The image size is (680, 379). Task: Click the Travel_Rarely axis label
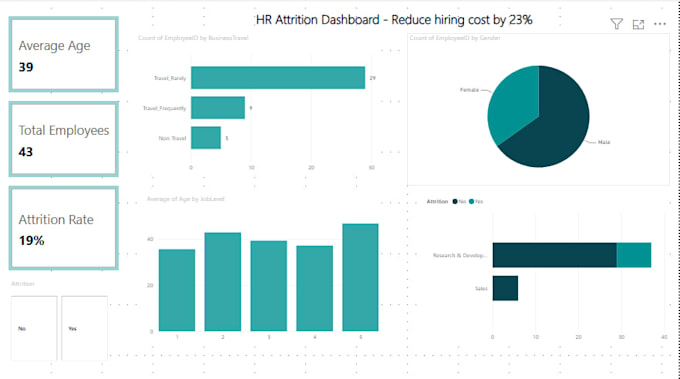point(170,78)
